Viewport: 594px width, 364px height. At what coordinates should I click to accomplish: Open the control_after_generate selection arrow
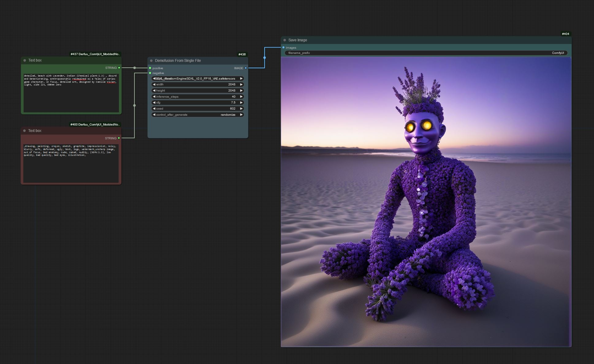click(x=242, y=114)
